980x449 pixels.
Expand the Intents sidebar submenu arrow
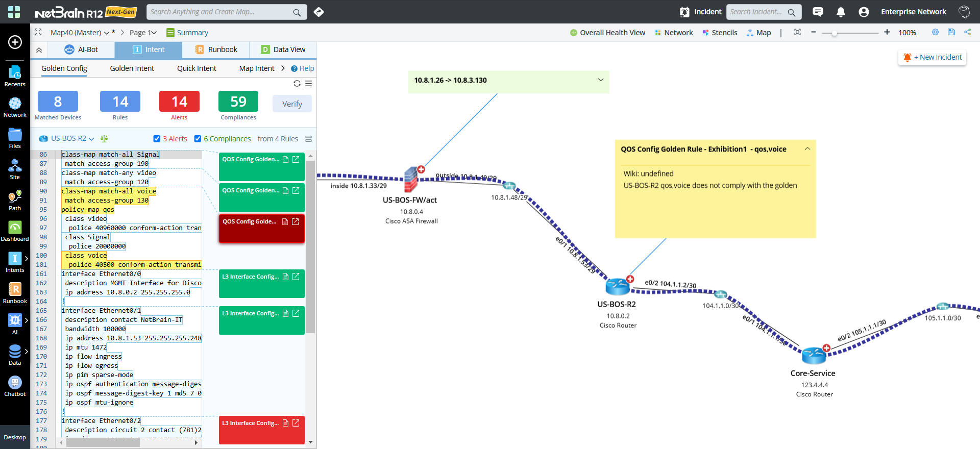pyautogui.click(x=27, y=258)
